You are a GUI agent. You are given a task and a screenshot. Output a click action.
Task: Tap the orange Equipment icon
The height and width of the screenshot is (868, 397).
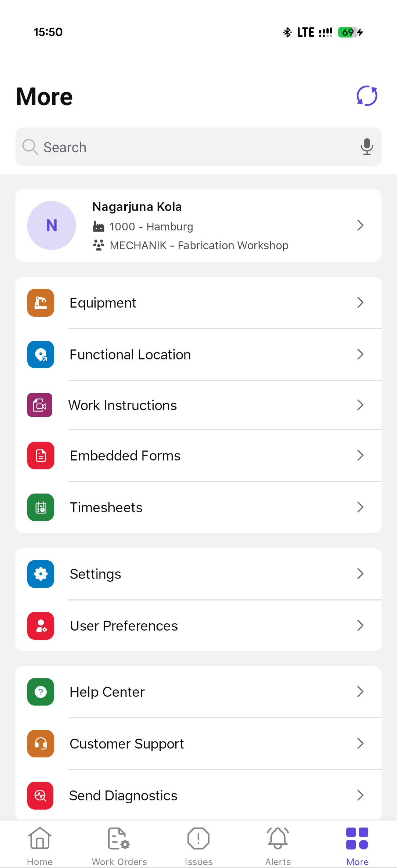point(41,303)
